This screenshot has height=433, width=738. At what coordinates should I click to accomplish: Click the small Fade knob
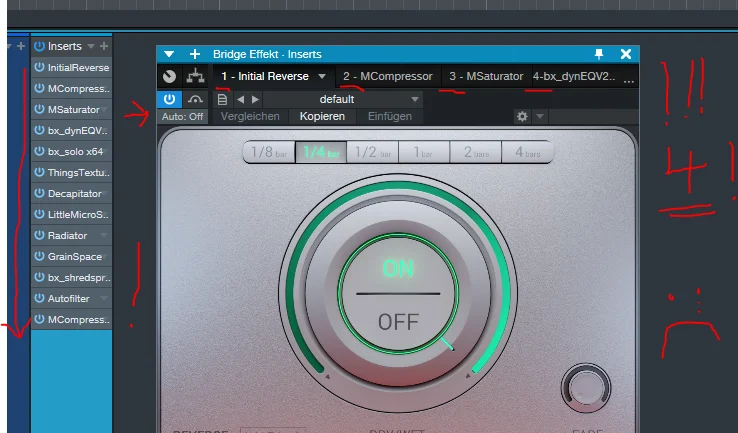[586, 388]
